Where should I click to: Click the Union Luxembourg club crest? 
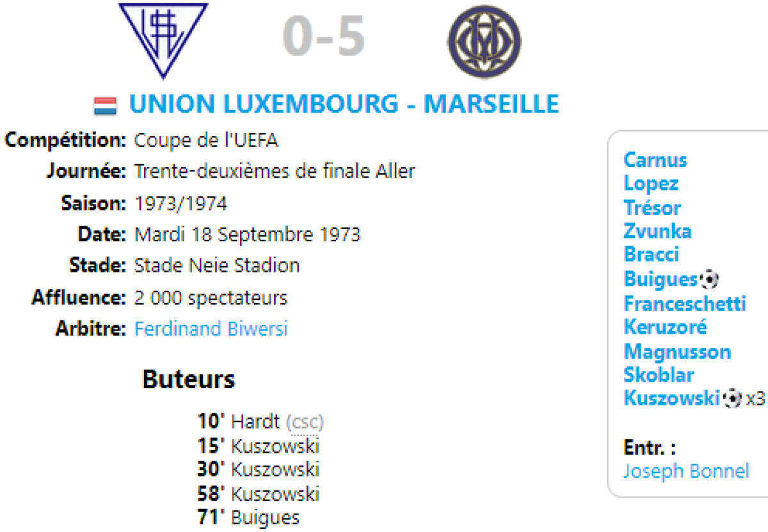point(163,40)
